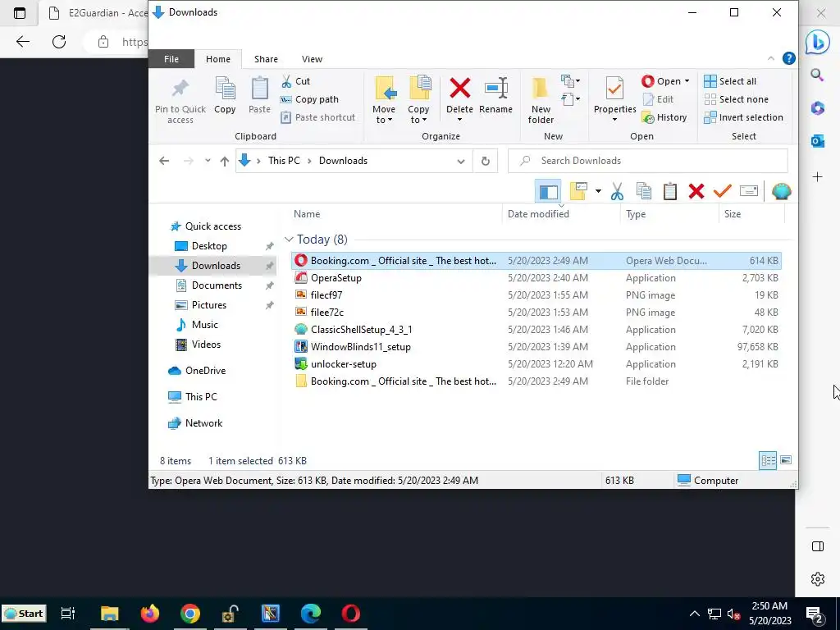Click the Copy ribbon button
Image resolution: width=840 pixels, height=630 pixels.
tap(225, 95)
